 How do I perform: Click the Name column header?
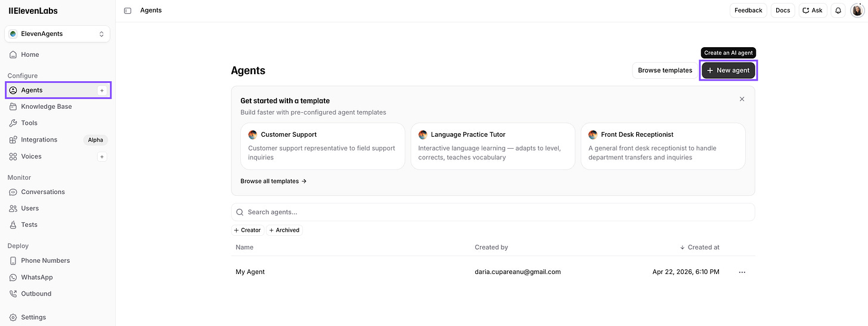click(x=244, y=247)
